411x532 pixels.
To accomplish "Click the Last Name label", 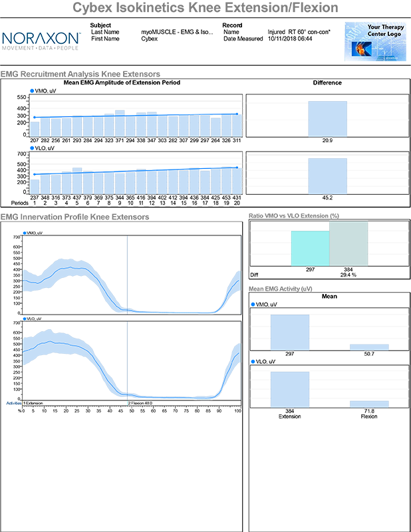I will (105, 32).
